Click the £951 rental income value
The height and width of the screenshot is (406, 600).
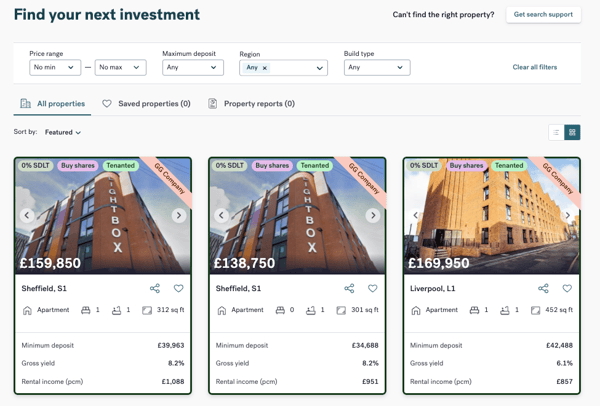coord(370,382)
